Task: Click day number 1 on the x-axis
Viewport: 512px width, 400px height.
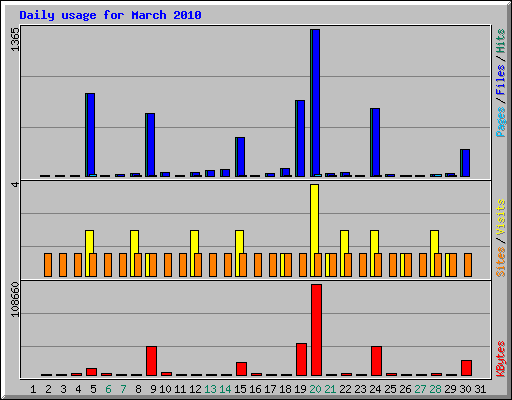Action: tap(33, 389)
